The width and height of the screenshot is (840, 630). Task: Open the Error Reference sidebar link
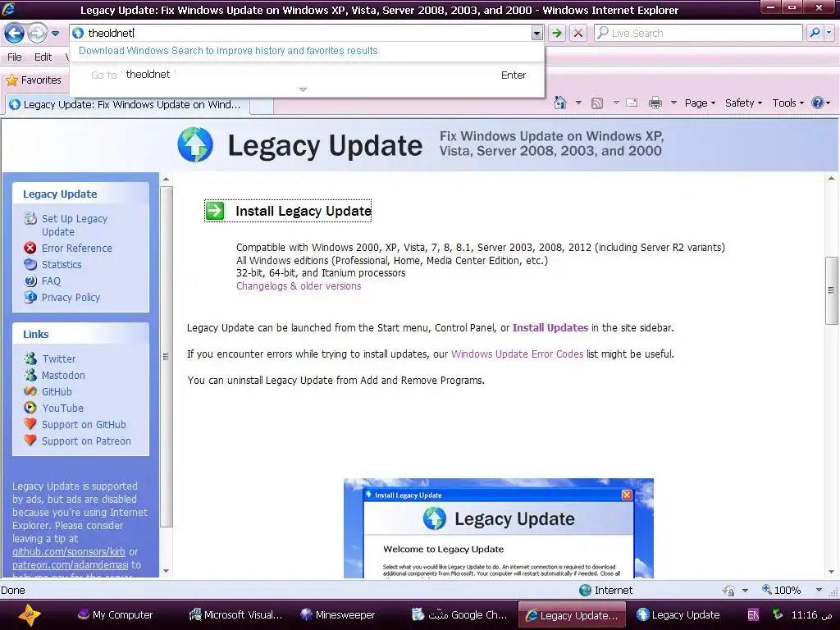(76, 248)
